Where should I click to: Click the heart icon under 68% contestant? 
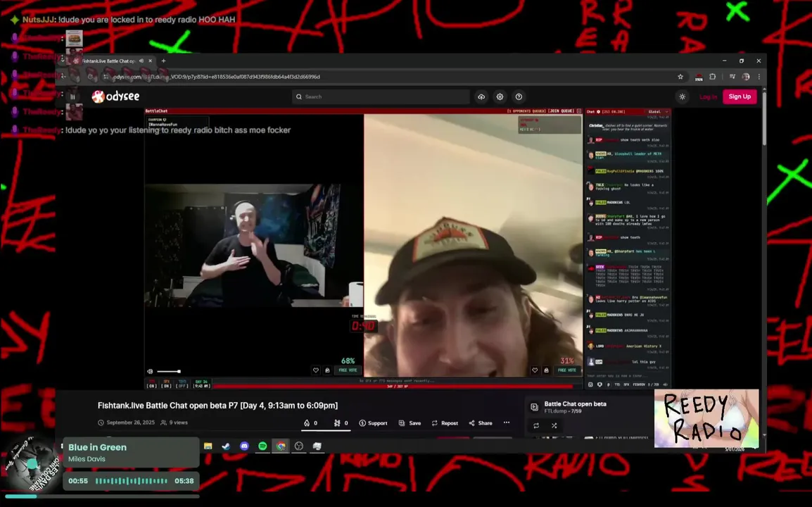click(316, 370)
